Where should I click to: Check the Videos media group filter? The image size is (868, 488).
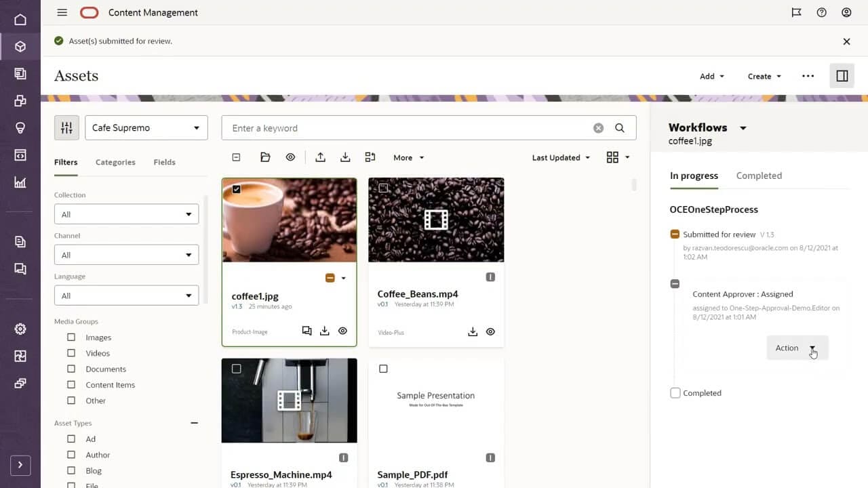click(71, 353)
